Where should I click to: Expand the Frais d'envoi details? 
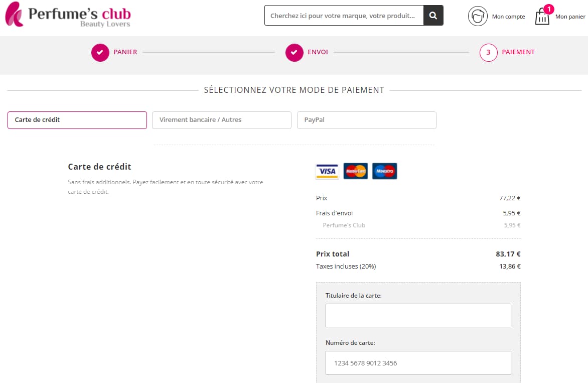335,213
